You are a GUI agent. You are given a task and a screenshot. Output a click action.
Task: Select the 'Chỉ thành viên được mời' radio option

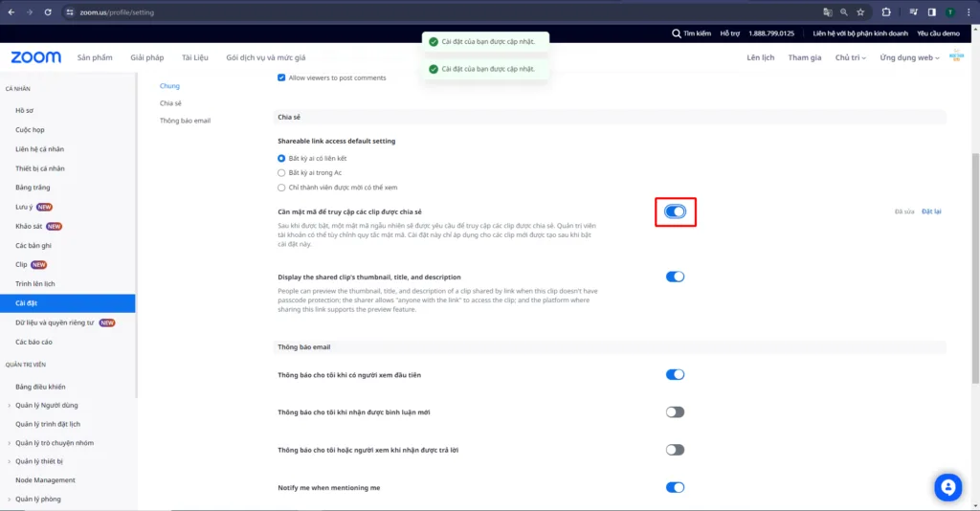tap(281, 188)
